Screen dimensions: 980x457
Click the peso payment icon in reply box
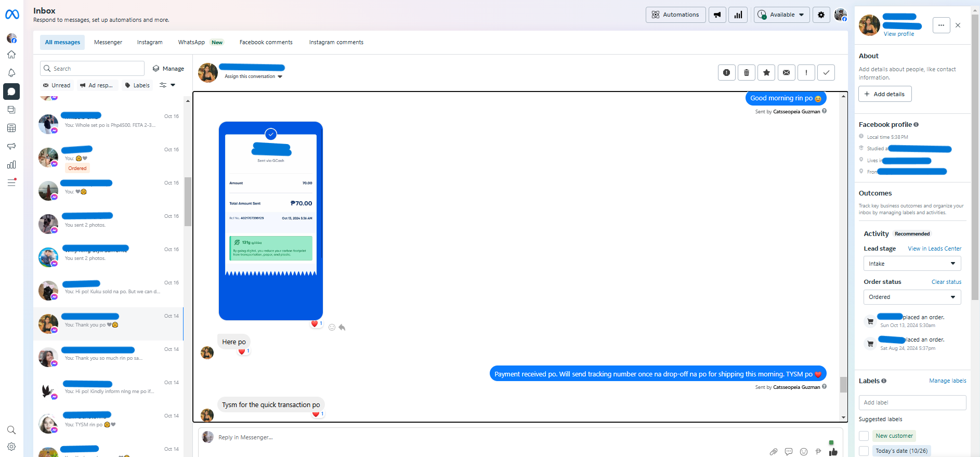(818, 452)
